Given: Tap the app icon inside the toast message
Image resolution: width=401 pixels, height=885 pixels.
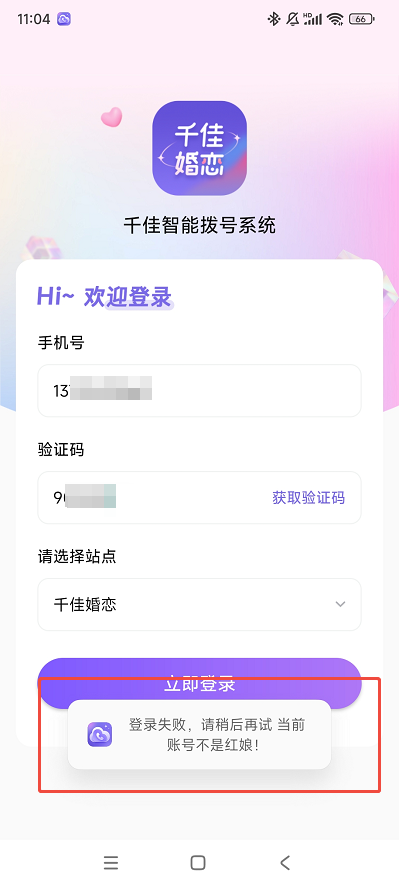Looking at the screenshot, I should [99, 734].
